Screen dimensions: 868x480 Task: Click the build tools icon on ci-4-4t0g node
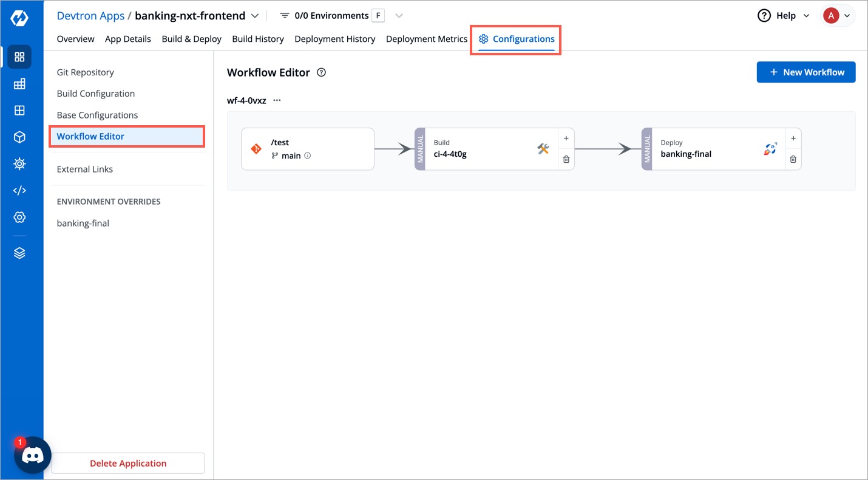click(x=543, y=149)
